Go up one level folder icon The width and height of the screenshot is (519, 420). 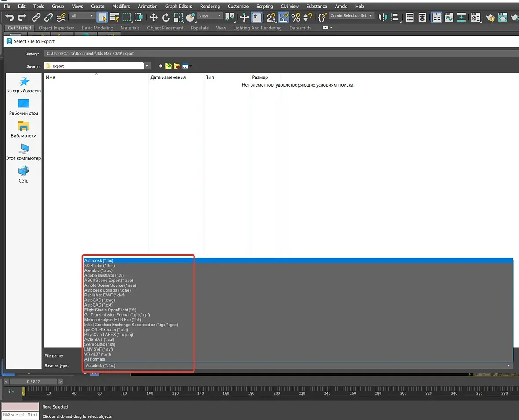pos(168,66)
